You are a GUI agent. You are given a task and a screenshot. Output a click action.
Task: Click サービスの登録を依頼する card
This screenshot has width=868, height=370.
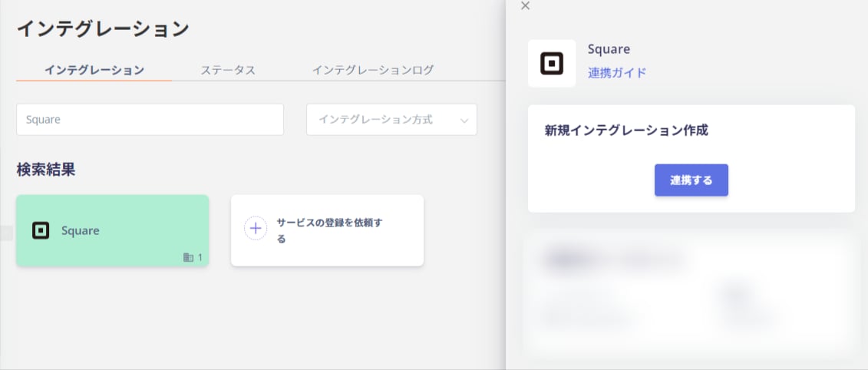point(327,230)
